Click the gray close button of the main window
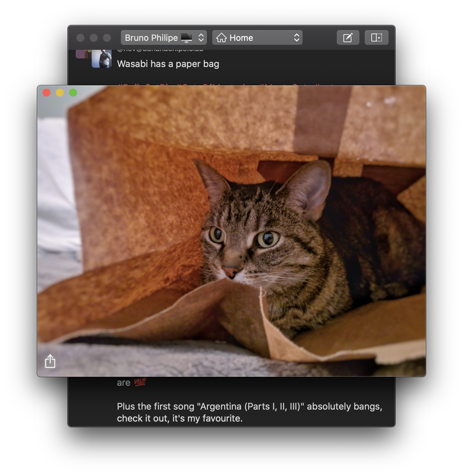This screenshot has height=476, width=463. click(x=80, y=38)
